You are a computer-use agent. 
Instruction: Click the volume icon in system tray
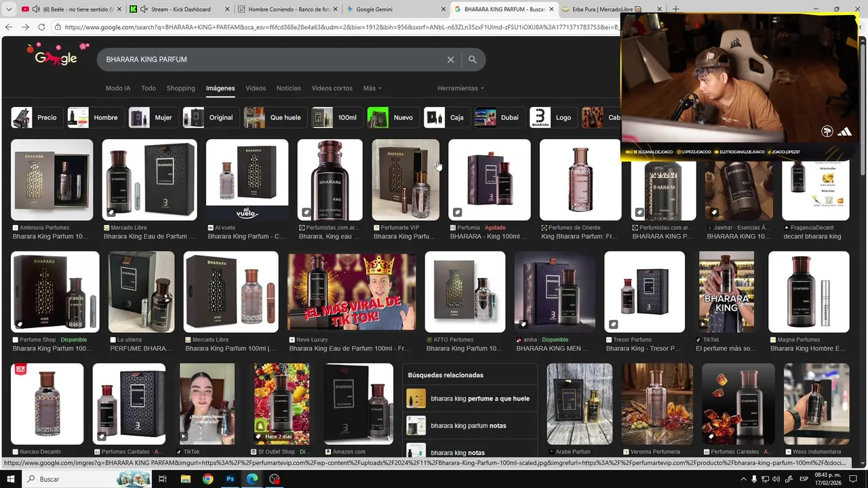pyautogui.click(x=776, y=479)
